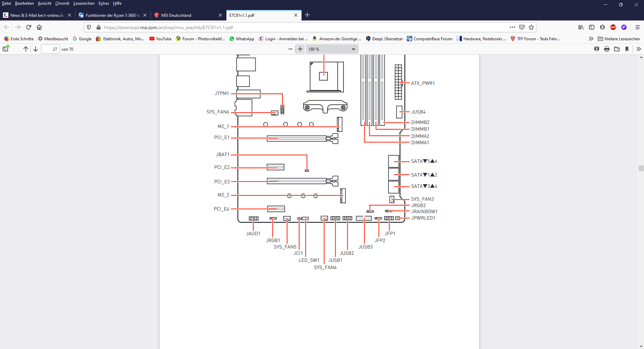
Task: Open TFF Forum - Tesla bookmark
Action: tap(535, 39)
